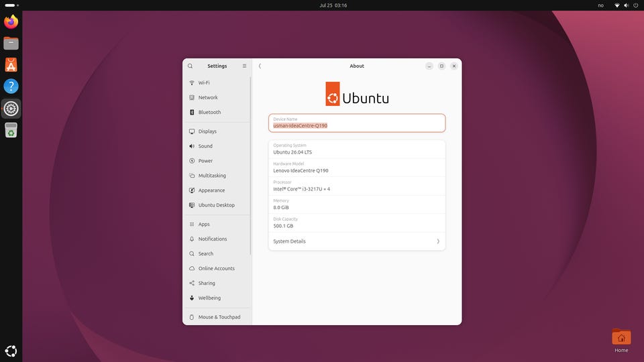Click the '500.1 GB' disk capacity value

pos(283,226)
